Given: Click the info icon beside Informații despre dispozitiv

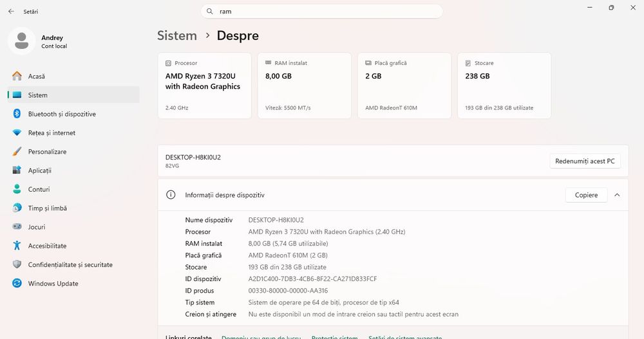Looking at the screenshot, I should click(x=171, y=195).
